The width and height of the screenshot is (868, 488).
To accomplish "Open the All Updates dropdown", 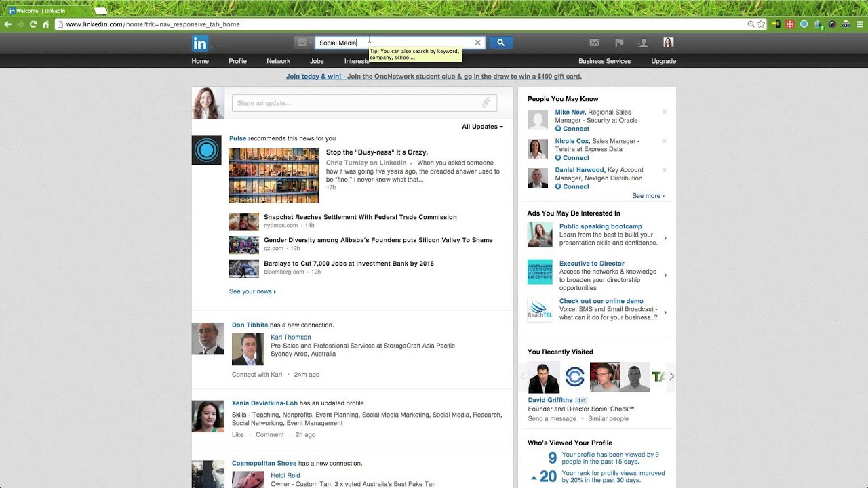I will [482, 127].
